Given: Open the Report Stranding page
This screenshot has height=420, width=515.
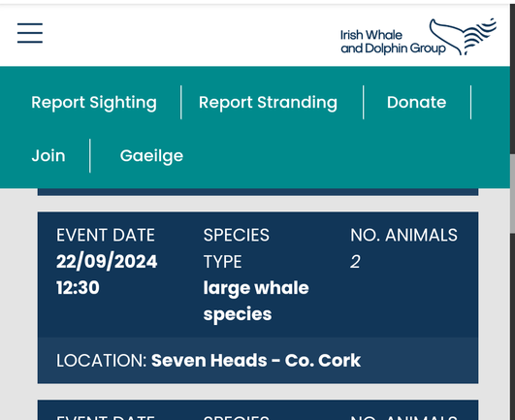Looking at the screenshot, I should pyautogui.click(x=268, y=102).
